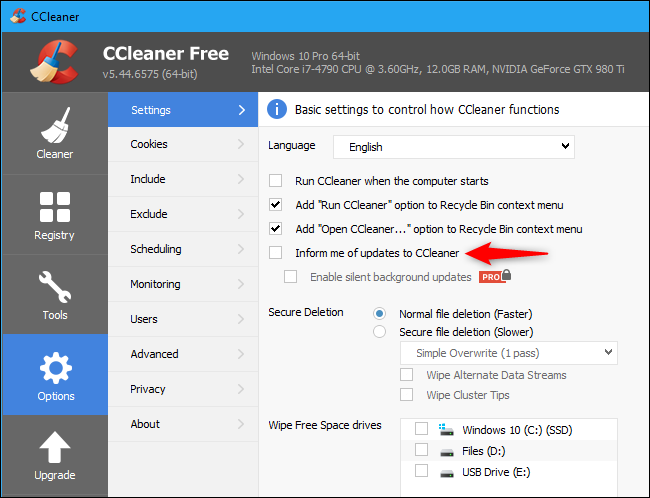The height and width of the screenshot is (498, 650).
Task: Check Inform me of updates to CCleaner
Action: [x=275, y=253]
